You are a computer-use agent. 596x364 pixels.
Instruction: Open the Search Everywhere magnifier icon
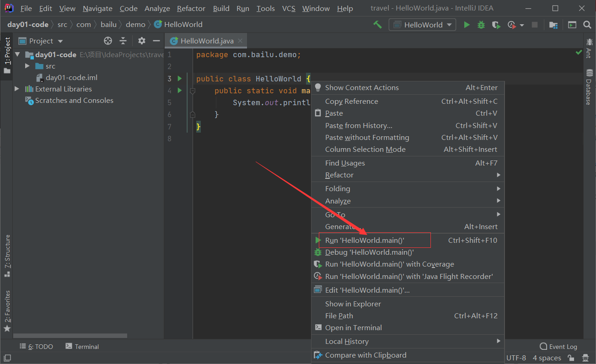click(587, 25)
